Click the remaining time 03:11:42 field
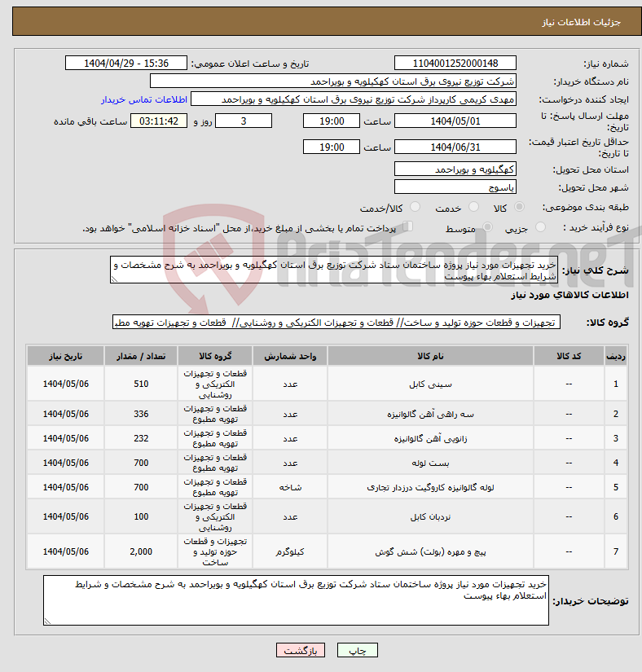The image size is (642, 672). [x=159, y=121]
